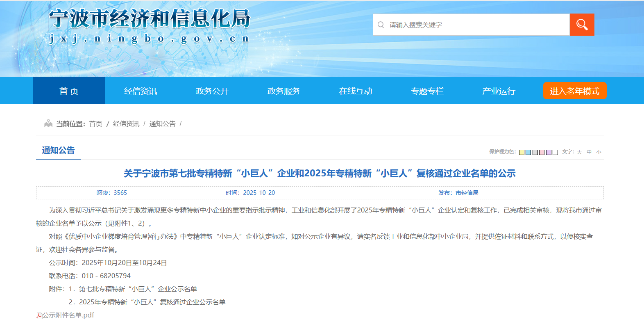Click the current location icon in breadcrumb
The image size is (644, 331).
pos(48,123)
